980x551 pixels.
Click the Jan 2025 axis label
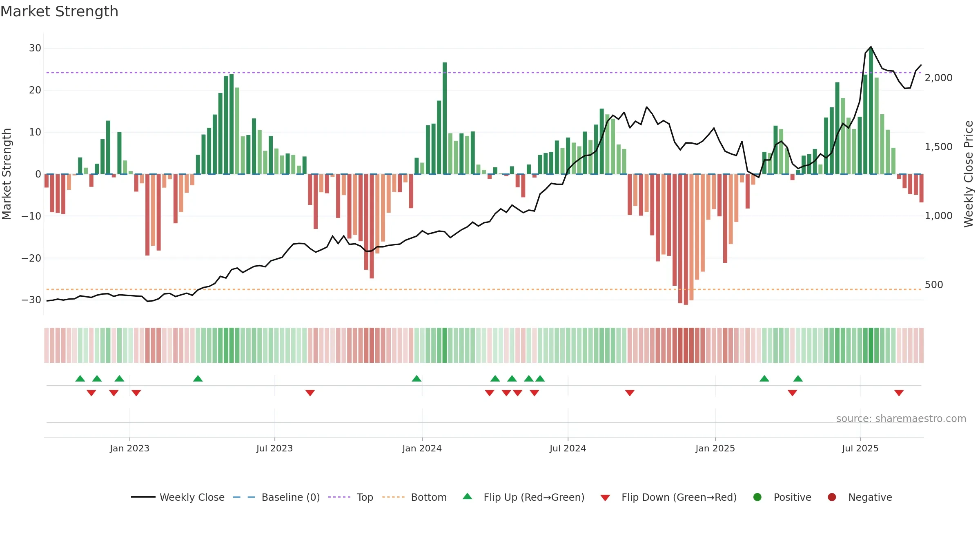click(715, 449)
